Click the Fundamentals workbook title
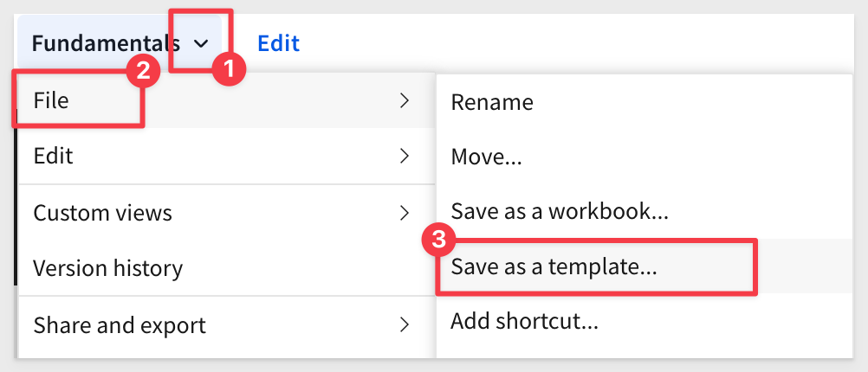Viewport: 868px width, 372px height. 106,43
